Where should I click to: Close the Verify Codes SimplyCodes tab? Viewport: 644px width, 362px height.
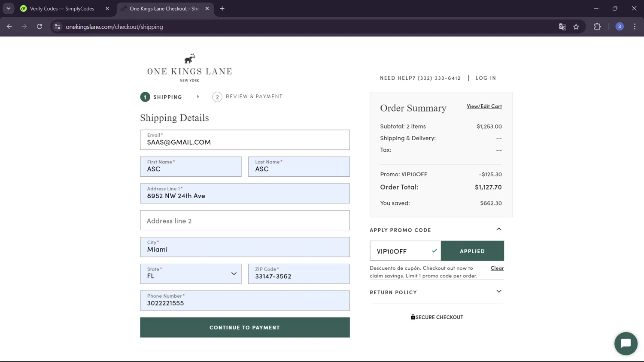coord(107,9)
